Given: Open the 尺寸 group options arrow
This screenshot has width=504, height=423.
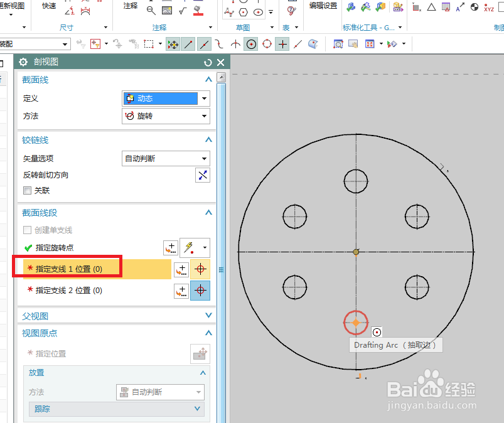Looking at the screenshot, I should click(105, 28).
